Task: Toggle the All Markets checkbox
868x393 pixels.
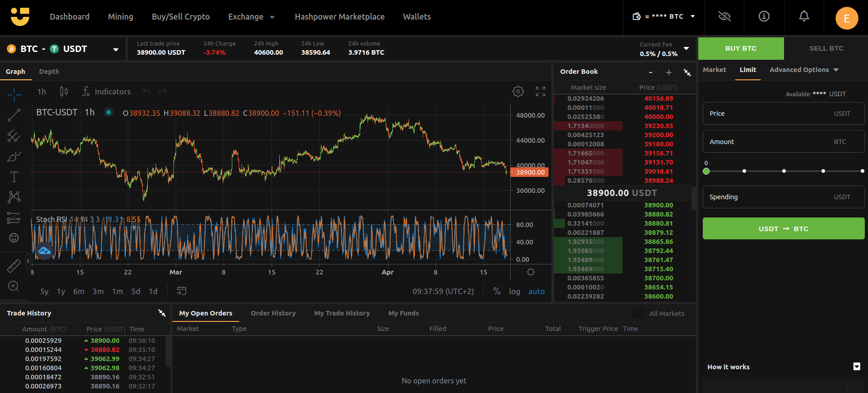Action: click(637, 313)
